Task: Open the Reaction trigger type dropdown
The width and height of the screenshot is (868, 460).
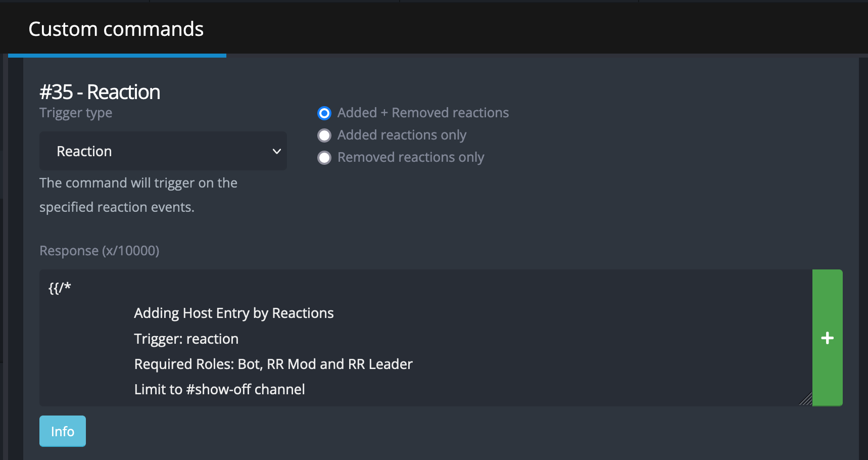Action: (163, 151)
